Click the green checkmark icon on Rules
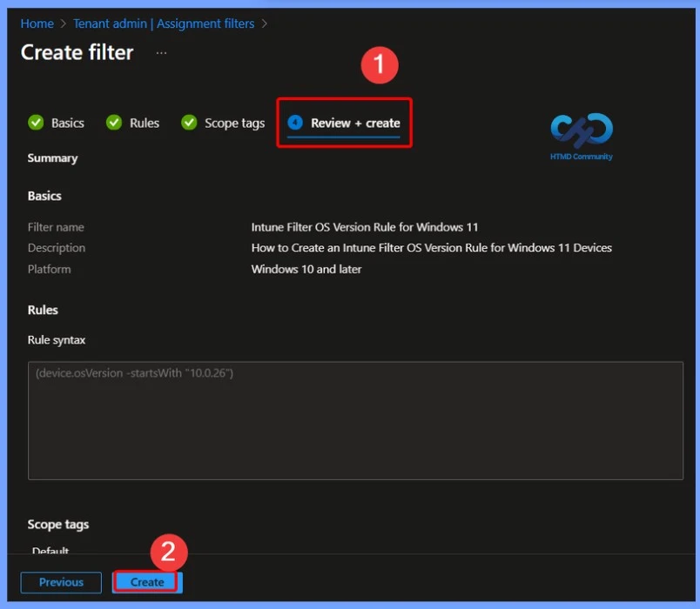The height and width of the screenshot is (609, 700). pyautogui.click(x=113, y=123)
